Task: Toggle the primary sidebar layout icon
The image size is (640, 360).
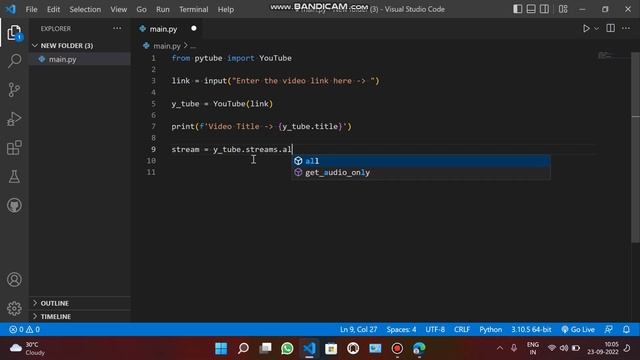Action: click(x=517, y=9)
